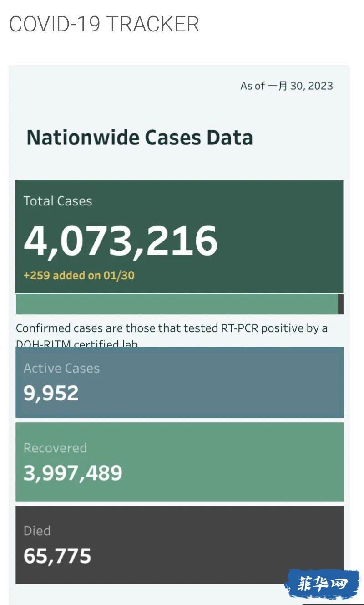This screenshot has height=605, width=364.
Task: Click the Recovered label text
Action: tap(55, 448)
